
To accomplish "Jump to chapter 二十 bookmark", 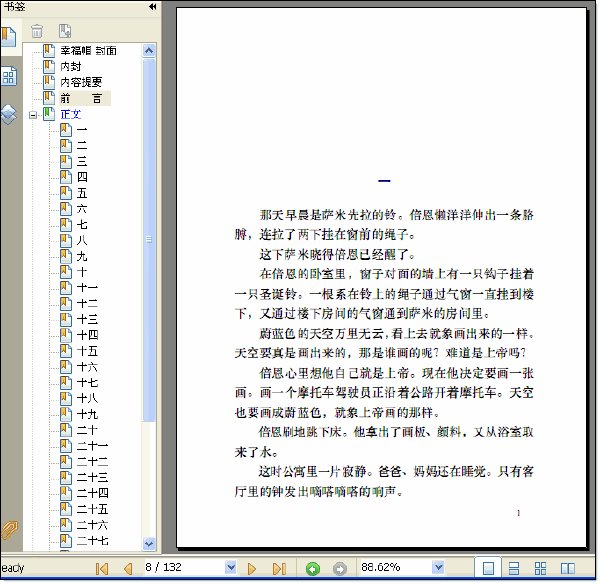I will (87, 430).
